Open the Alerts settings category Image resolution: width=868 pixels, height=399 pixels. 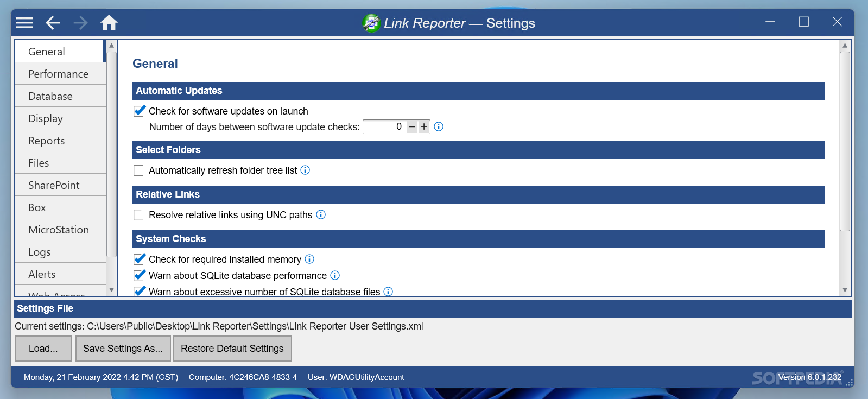click(x=60, y=274)
